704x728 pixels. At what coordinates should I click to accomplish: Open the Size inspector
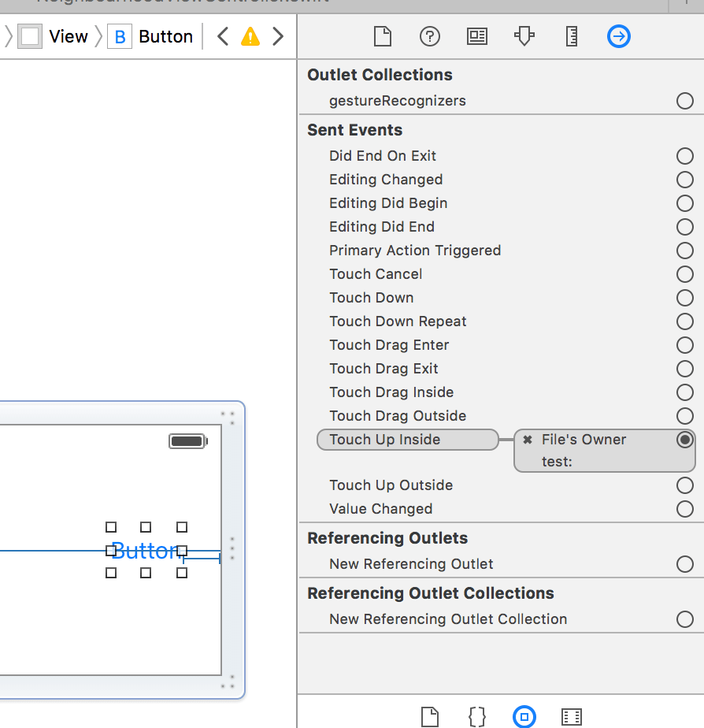572,36
